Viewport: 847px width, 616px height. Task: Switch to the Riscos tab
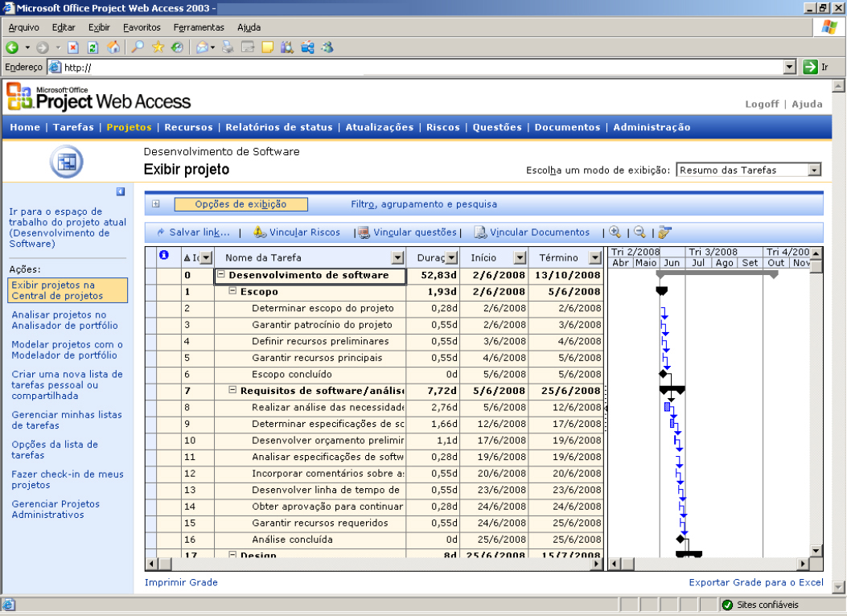click(443, 127)
